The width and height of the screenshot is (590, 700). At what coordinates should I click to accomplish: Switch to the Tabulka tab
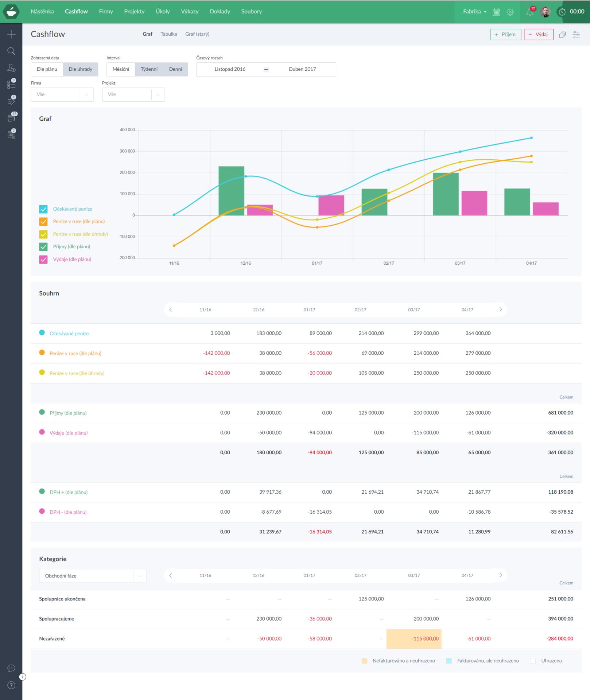coord(168,34)
